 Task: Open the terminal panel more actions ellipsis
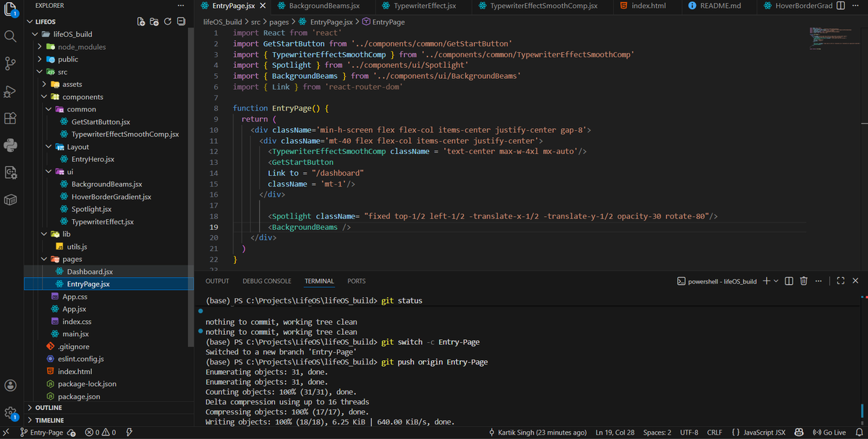[x=818, y=281]
